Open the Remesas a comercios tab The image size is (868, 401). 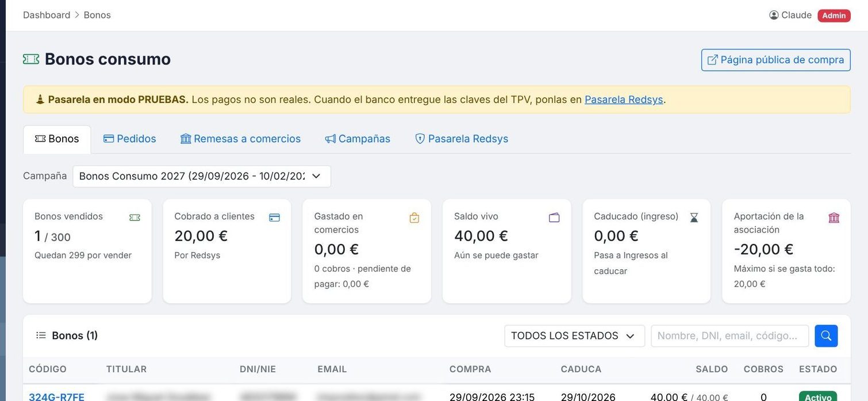[x=240, y=139]
